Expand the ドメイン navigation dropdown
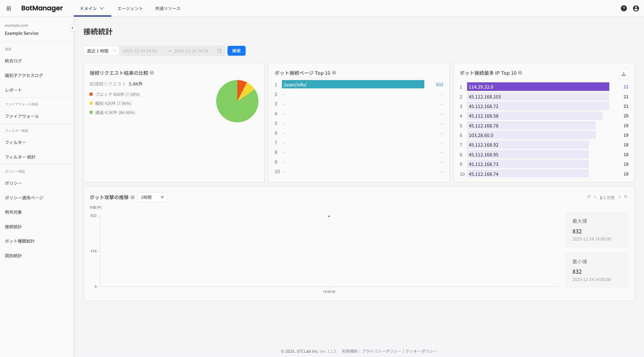 pyautogui.click(x=92, y=8)
